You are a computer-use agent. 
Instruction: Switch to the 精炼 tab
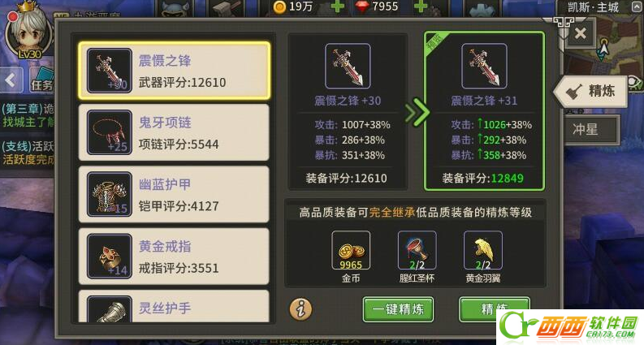click(591, 91)
